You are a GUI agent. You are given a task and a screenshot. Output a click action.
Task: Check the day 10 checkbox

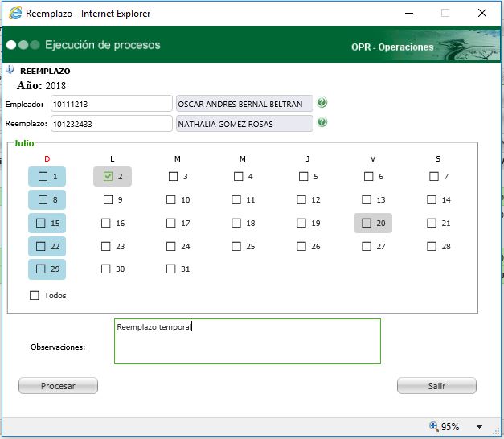click(171, 199)
